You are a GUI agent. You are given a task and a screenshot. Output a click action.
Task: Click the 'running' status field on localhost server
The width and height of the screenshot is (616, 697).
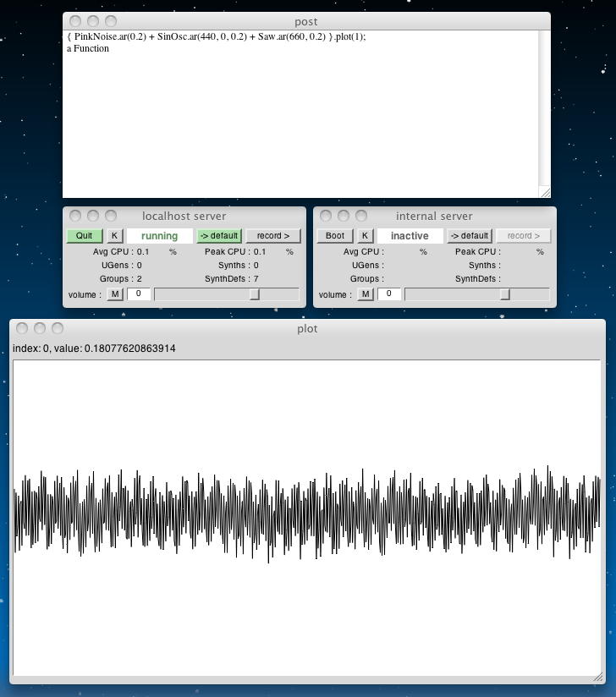point(160,236)
